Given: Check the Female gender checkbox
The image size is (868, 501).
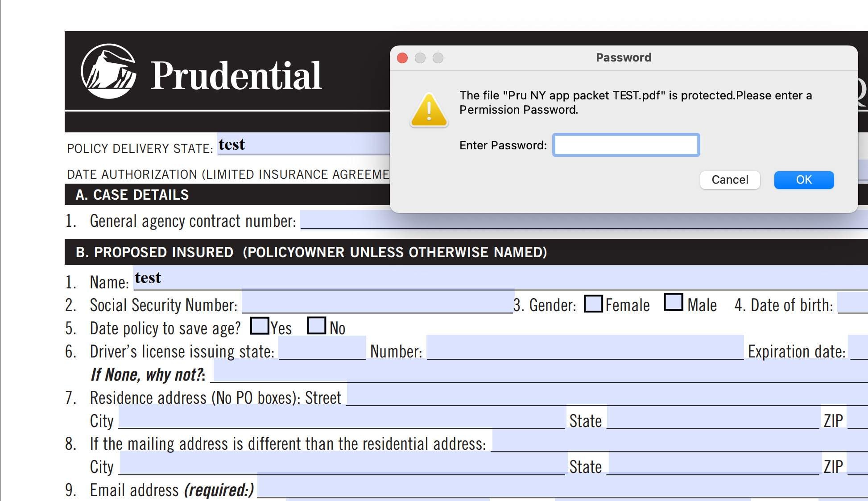Looking at the screenshot, I should coord(593,304).
